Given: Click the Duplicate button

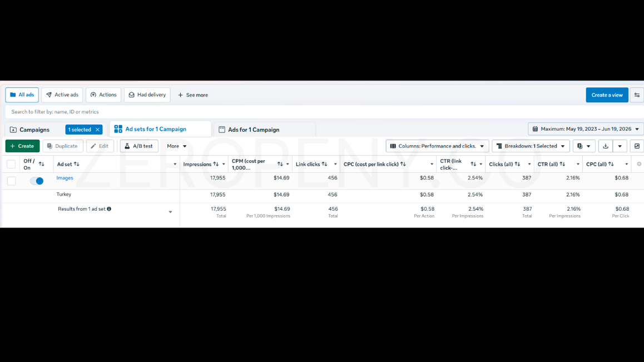Looking at the screenshot, I should (x=63, y=146).
